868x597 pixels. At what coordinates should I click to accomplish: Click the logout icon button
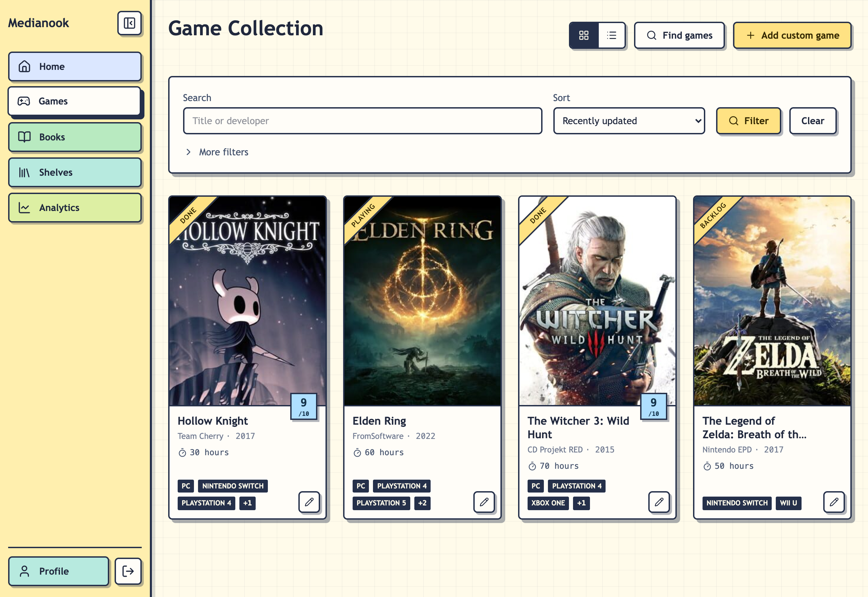pyautogui.click(x=128, y=571)
